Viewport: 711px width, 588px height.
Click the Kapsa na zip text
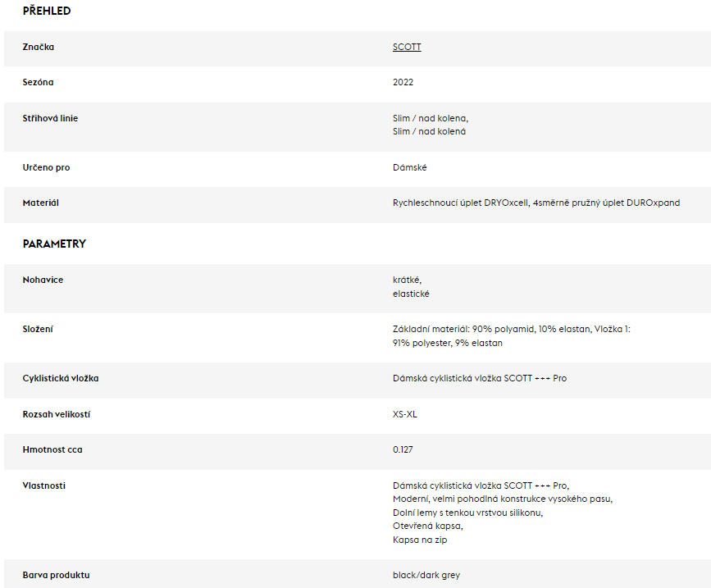click(x=420, y=540)
